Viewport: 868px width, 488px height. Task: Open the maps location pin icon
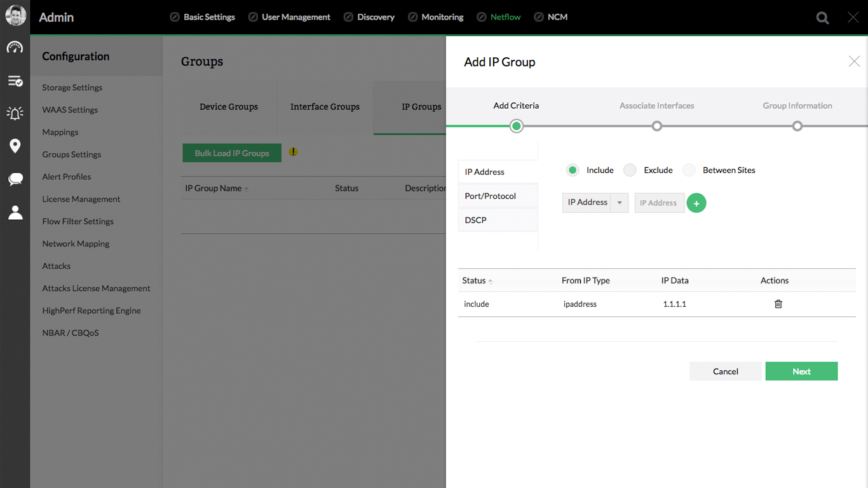15,146
